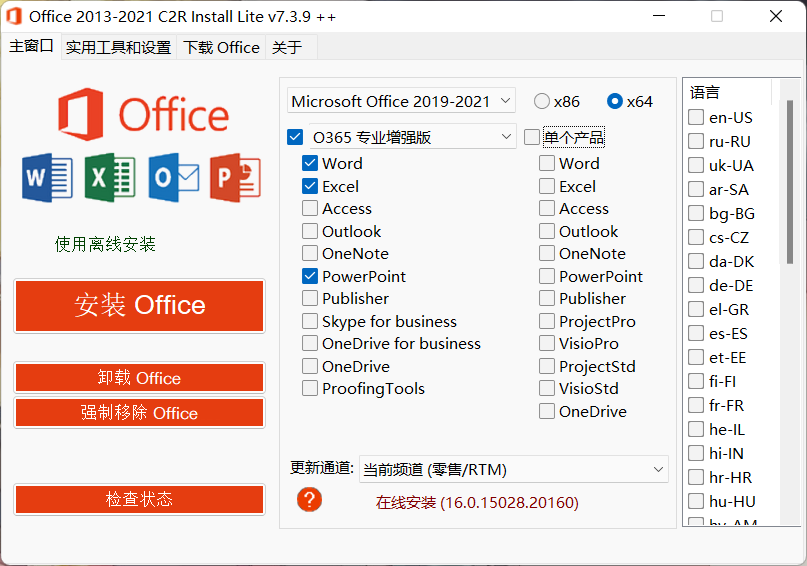Click the 卸载 Office button
The width and height of the screenshot is (807, 566).
pyautogui.click(x=139, y=378)
